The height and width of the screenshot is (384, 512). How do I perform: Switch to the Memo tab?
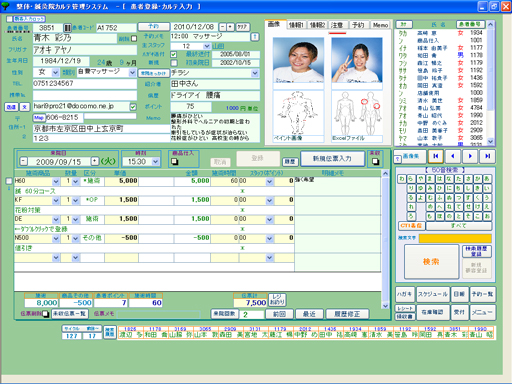pyautogui.click(x=380, y=25)
